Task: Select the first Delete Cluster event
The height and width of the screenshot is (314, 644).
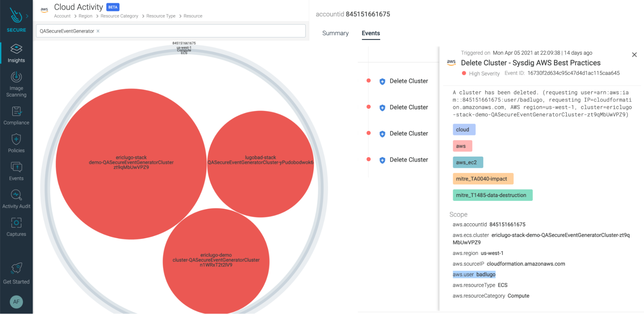Action: pyautogui.click(x=409, y=81)
